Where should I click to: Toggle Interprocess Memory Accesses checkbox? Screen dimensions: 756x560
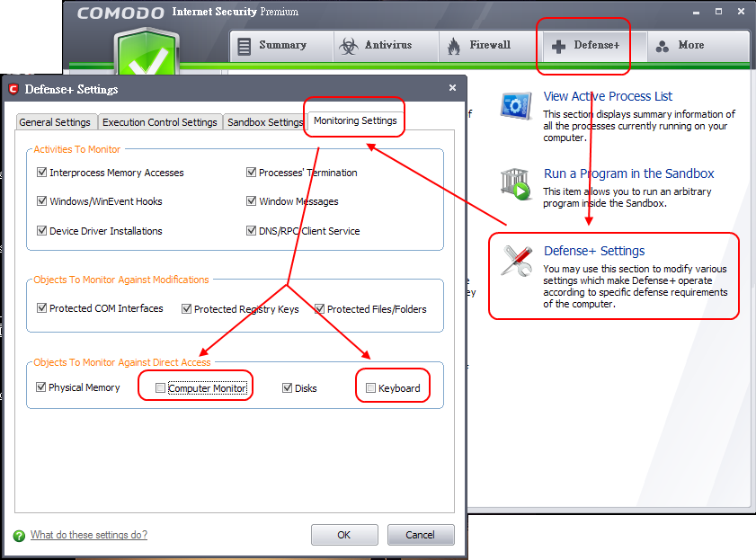(42, 172)
